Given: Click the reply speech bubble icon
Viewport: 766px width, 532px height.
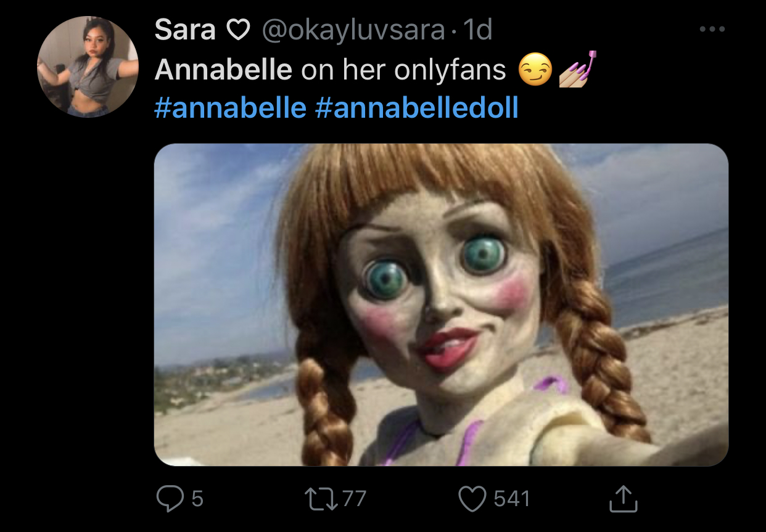Looking at the screenshot, I should (170, 498).
